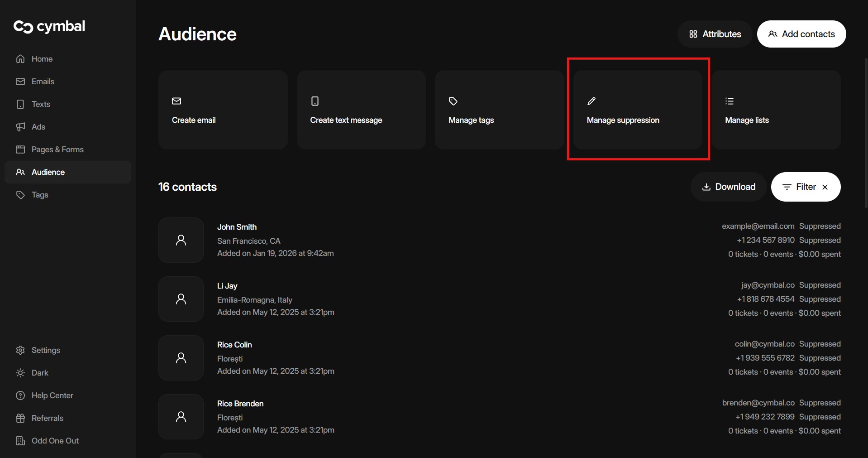Open Ads megaphone icon
Image resolution: width=868 pixels, height=458 pixels.
pos(20,127)
